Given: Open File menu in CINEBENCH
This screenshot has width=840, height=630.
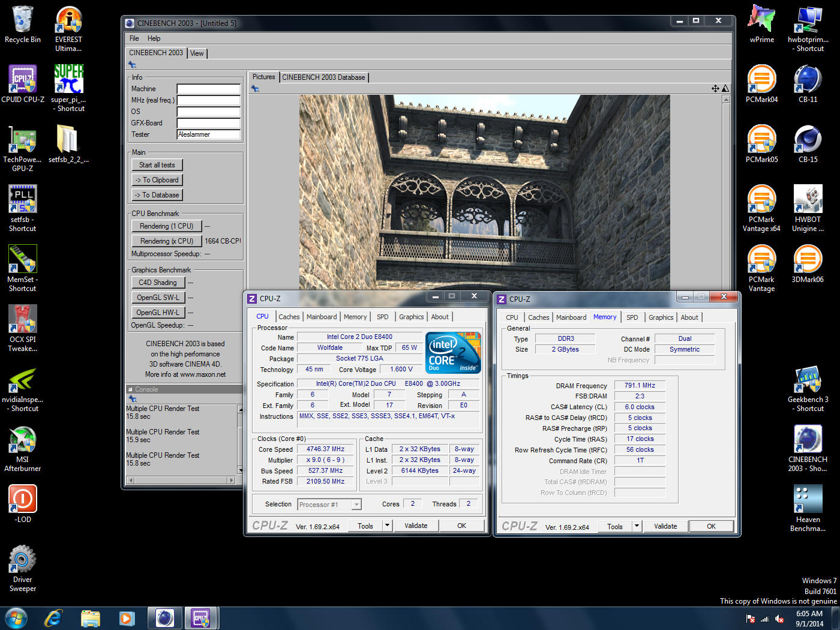Looking at the screenshot, I should (134, 38).
